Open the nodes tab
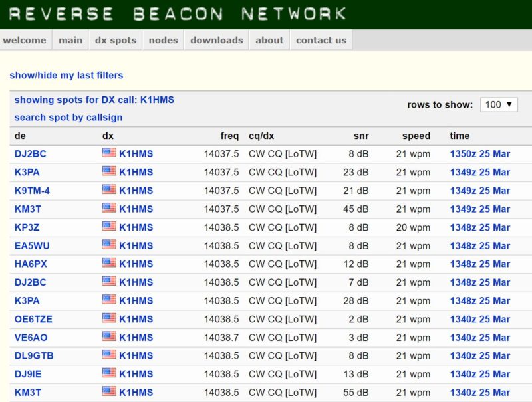Image resolution: width=532 pixels, height=402 pixels. pyautogui.click(x=163, y=40)
